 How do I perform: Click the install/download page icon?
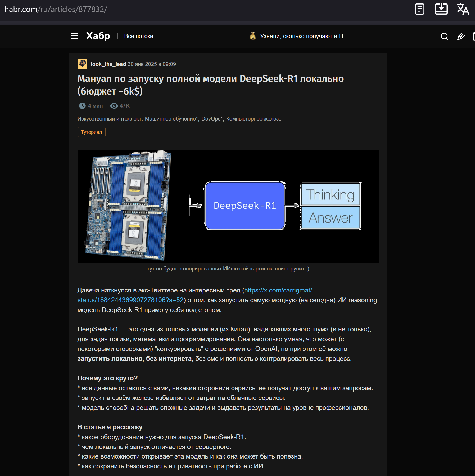[x=441, y=9]
